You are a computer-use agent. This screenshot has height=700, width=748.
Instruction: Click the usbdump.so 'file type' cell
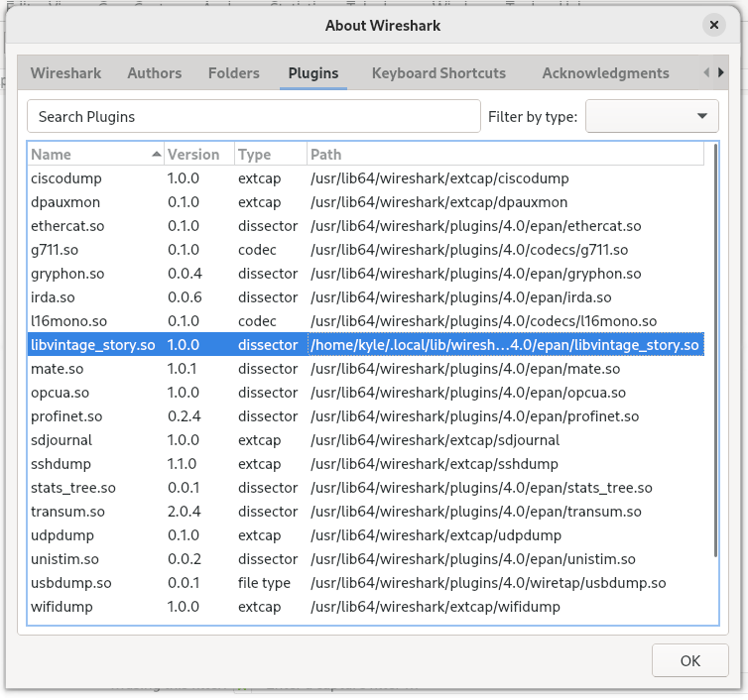coord(271,583)
